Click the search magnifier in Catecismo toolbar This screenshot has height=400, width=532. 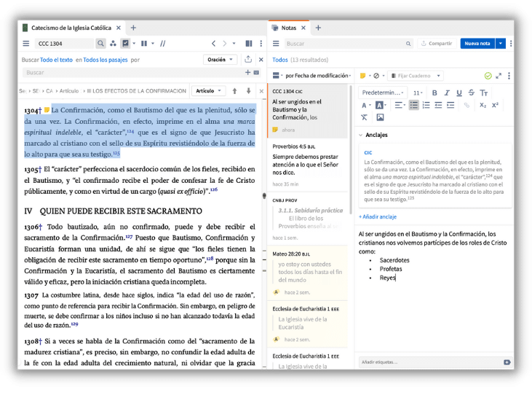(100, 44)
